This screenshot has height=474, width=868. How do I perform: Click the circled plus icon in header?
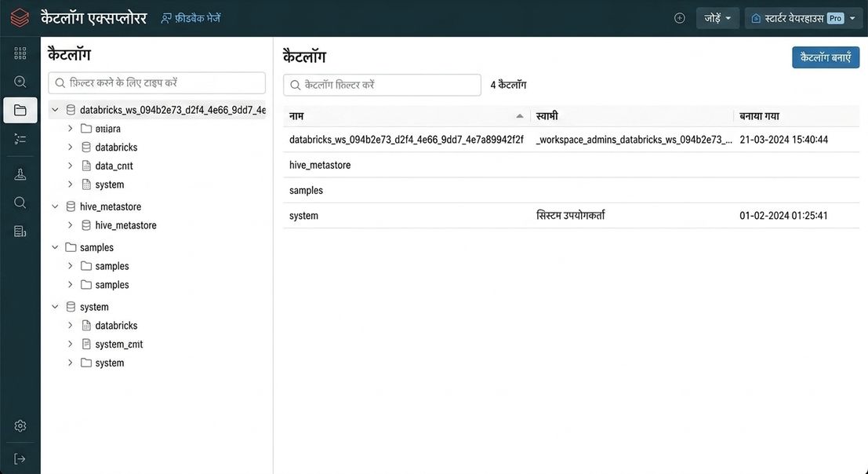[x=679, y=18]
